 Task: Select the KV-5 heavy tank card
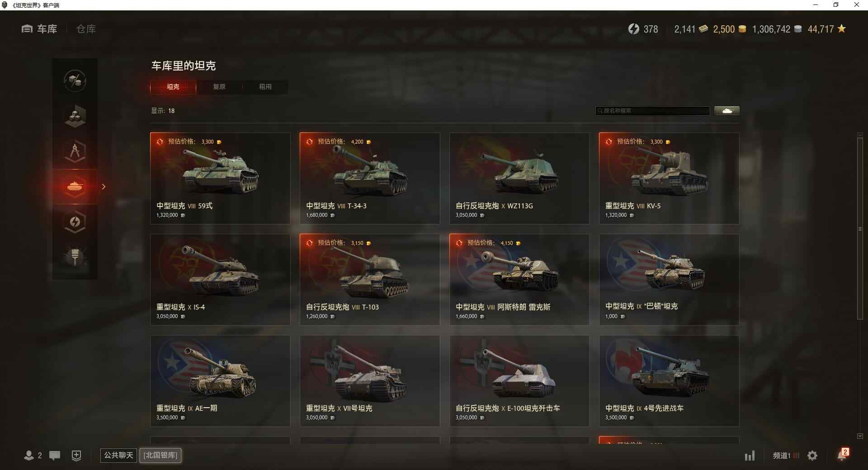coord(669,179)
